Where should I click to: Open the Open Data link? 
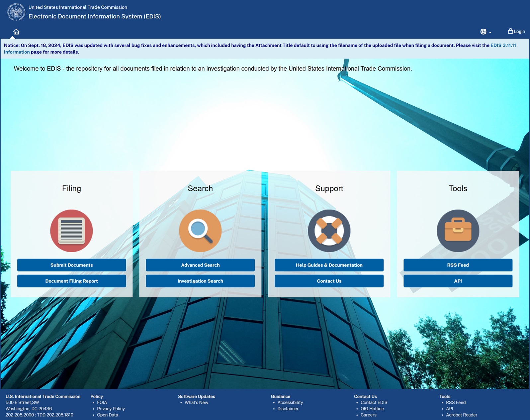[107, 415]
